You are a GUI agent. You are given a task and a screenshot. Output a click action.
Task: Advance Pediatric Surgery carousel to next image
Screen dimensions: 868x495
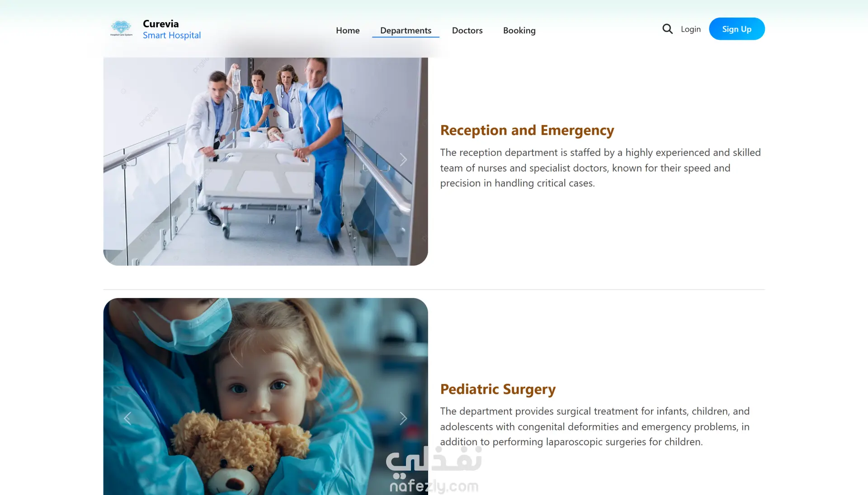pyautogui.click(x=403, y=418)
